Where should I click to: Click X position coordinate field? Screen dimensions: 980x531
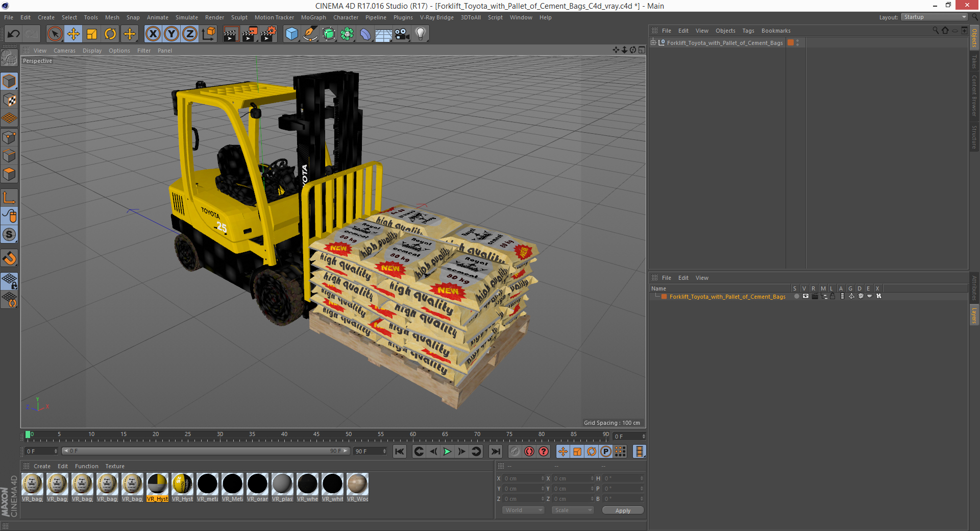[x=523, y=478]
